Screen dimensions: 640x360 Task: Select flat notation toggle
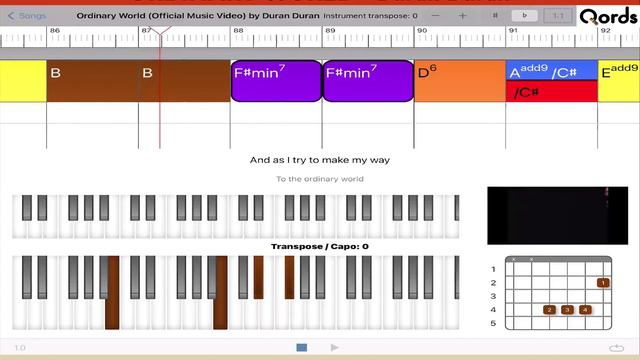click(x=524, y=16)
